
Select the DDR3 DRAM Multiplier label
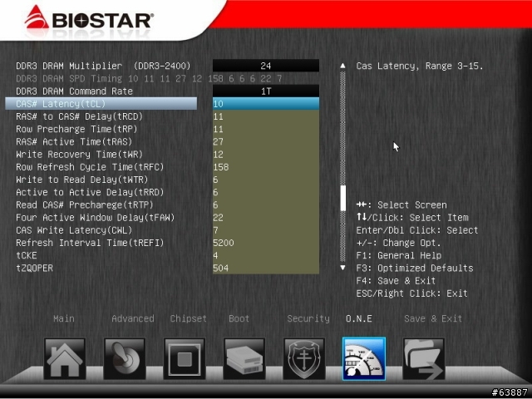click(x=103, y=66)
